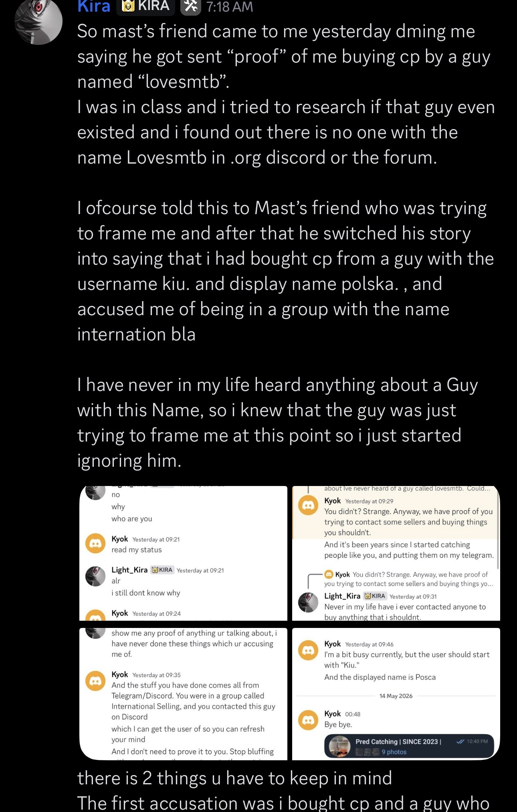Tap Light_Kira's avatar beside 'alr' message
This screenshot has height=812, width=517.
point(95,576)
